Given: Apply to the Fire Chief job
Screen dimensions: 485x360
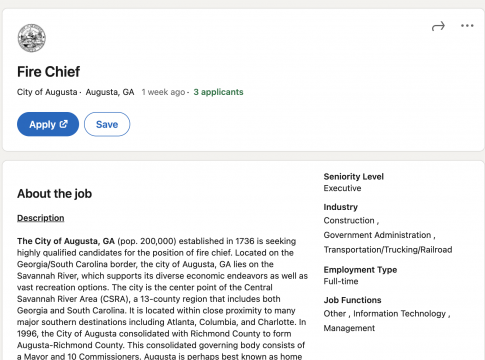Looking at the screenshot, I should pos(48,124).
